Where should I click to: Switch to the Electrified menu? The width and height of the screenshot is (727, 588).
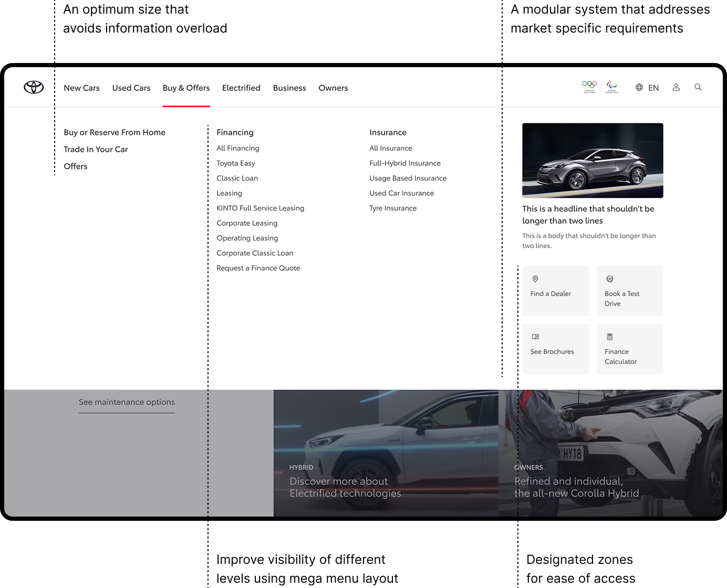[241, 88]
